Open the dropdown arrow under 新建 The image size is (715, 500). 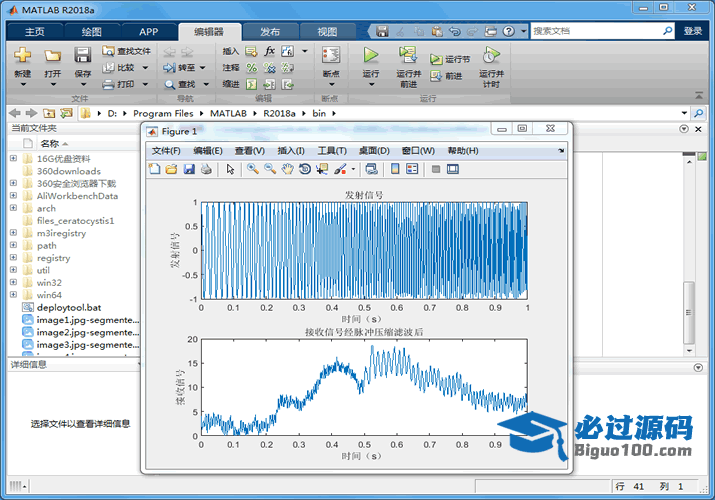click(x=23, y=85)
